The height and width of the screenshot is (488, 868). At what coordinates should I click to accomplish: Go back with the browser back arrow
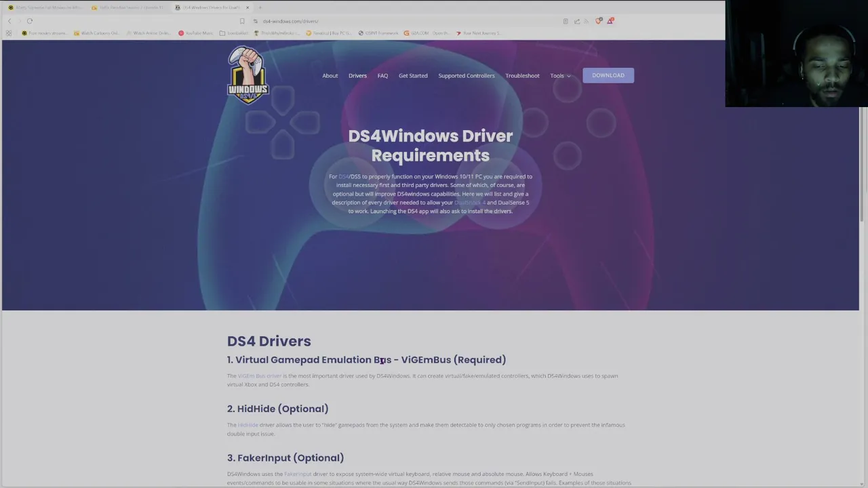(x=9, y=21)
